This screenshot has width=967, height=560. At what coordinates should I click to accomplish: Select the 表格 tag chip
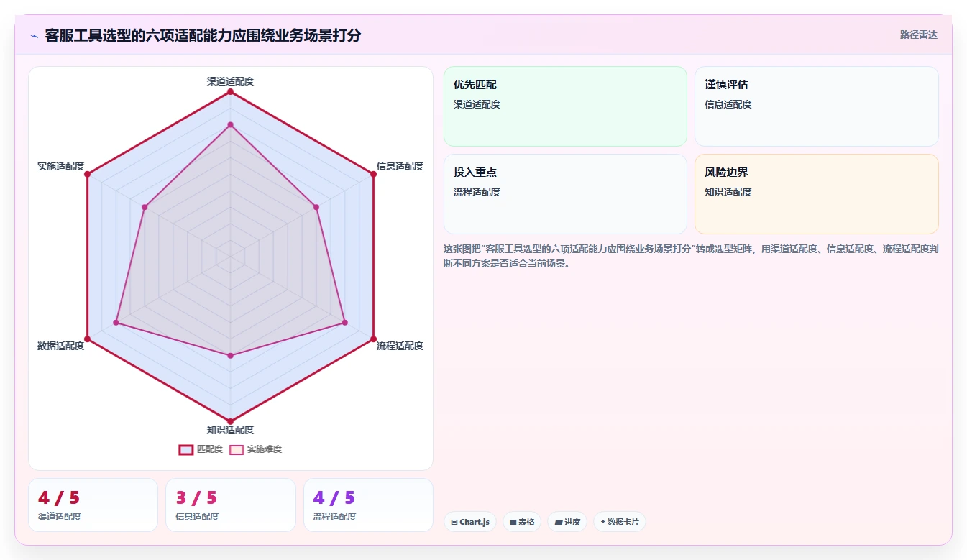[522, 522]
